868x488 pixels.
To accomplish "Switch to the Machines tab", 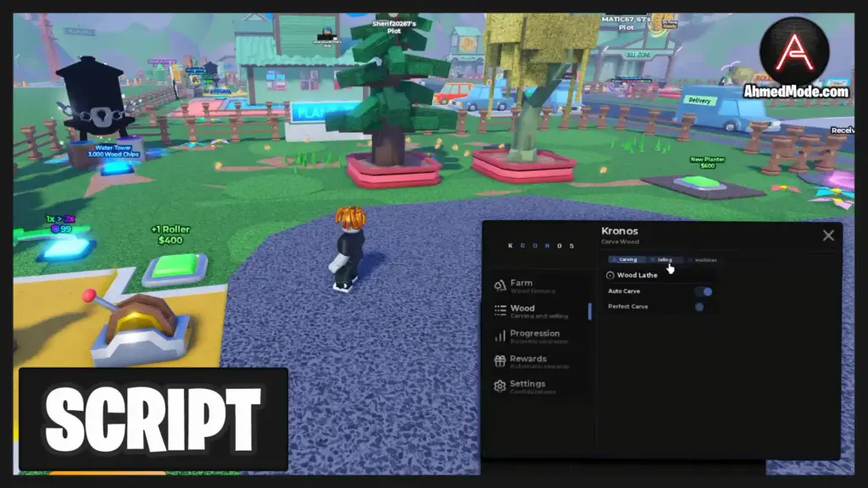I will click(702, 260).
